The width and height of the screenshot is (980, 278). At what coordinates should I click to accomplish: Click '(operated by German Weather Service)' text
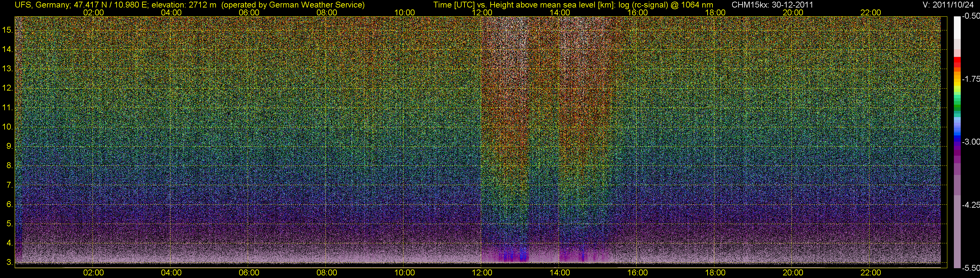(x=293, y=5)
